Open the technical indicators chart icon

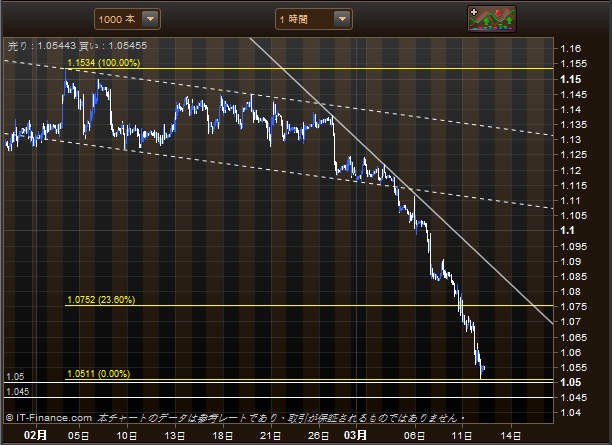(x=492, y=19)
